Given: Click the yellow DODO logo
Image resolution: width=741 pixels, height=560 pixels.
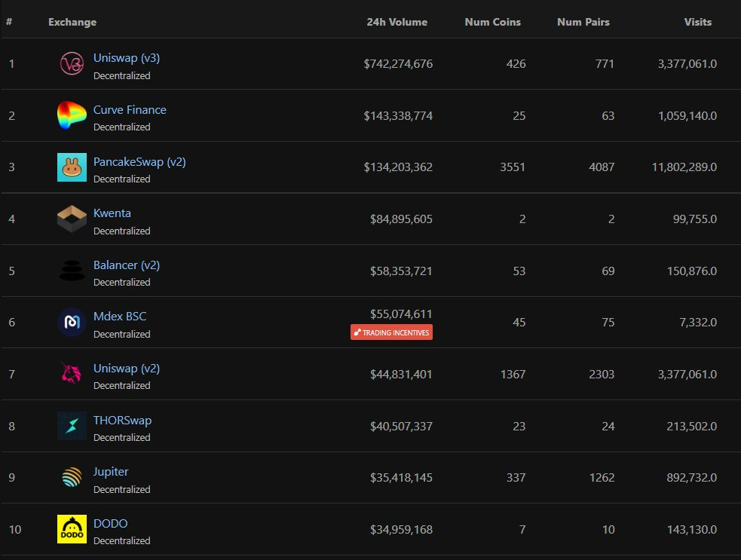Looking at the screenshot, I should pyautogui.click(x=72, y=529).
